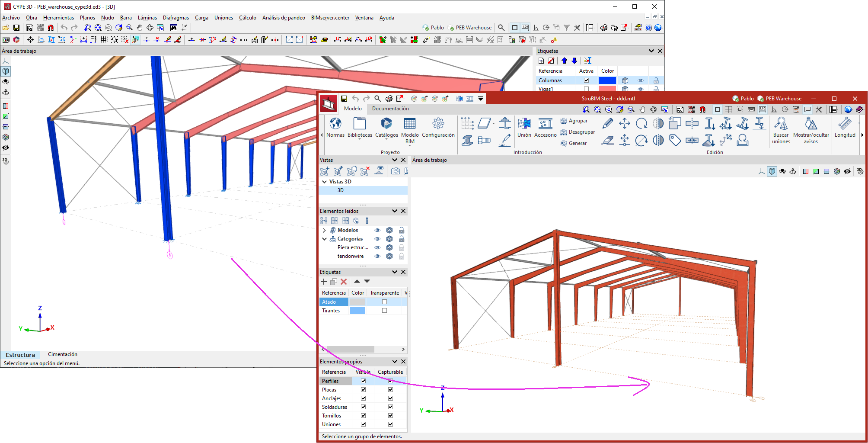Click the Agrupar button
868x443 pixels.
[574, 121]
